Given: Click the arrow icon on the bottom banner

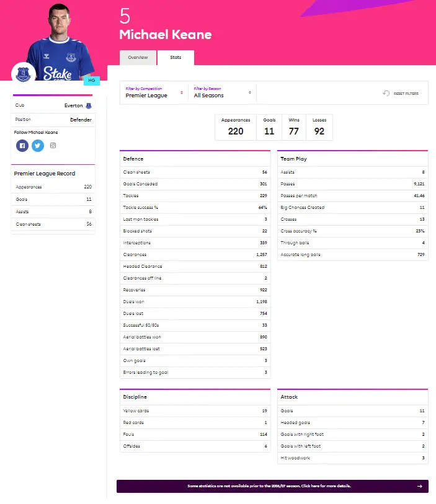Looking at the screenshot, I should coord(420,487).
